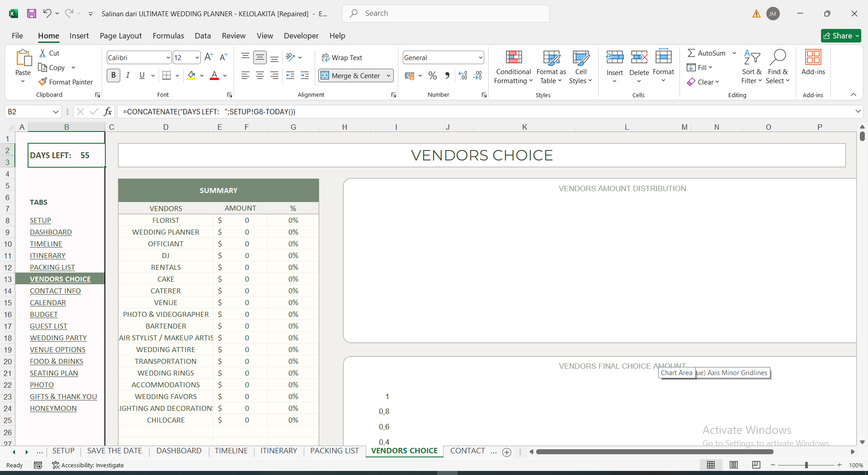Click the Delete cells icon
Image resolution: width=868 pixels, height=475 pixels.
click(x=639, y=57)
